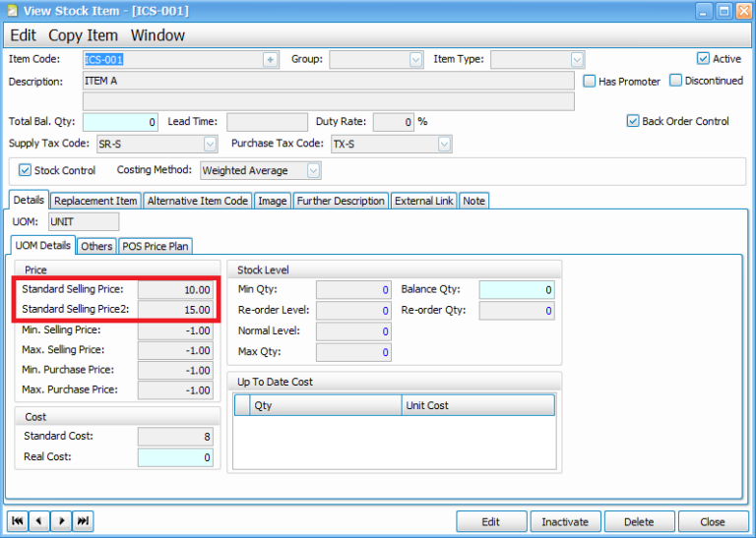Open the Copy Item menu
756x538 pixels.
pyautogui.click(x=83, y=35)
